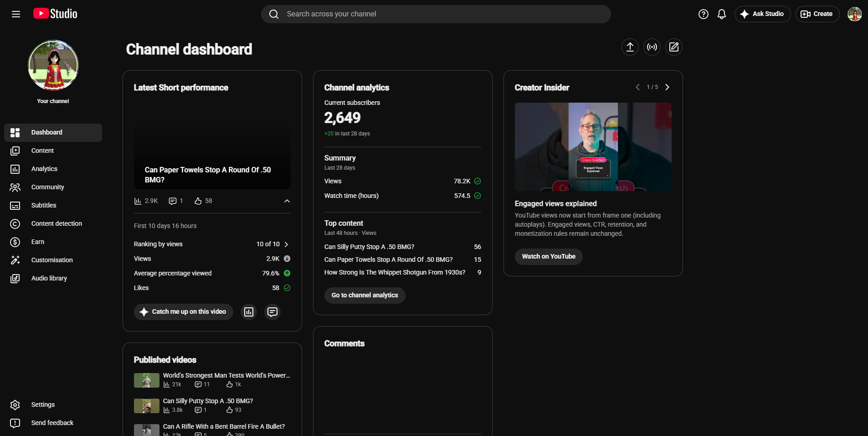
Task: Open Audio library in the sidebar
Action: [x=53, y=278]
